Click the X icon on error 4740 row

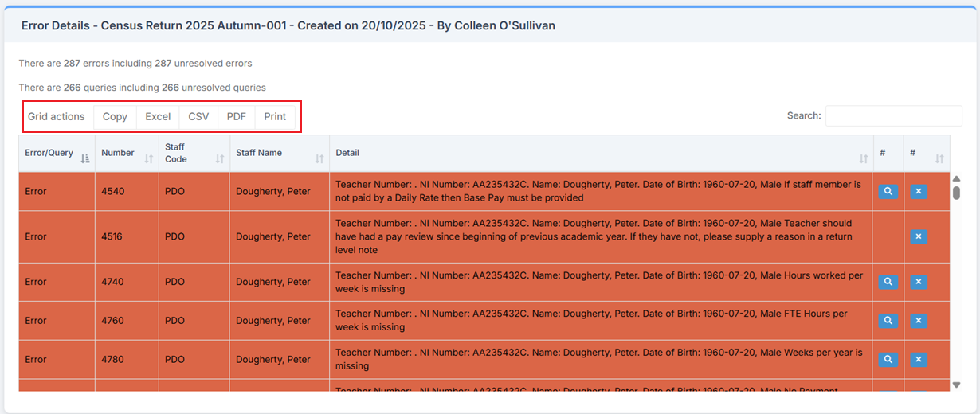[918, 282]
